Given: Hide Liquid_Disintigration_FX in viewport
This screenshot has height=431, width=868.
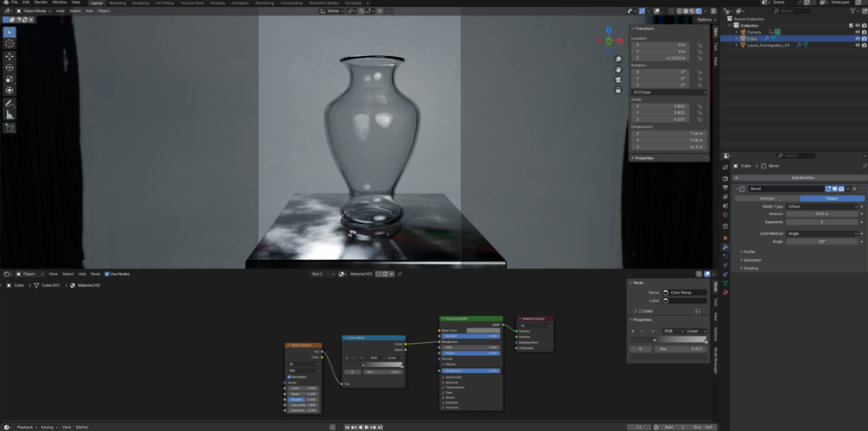Looking at the screenshot, I should coord(858,46).
